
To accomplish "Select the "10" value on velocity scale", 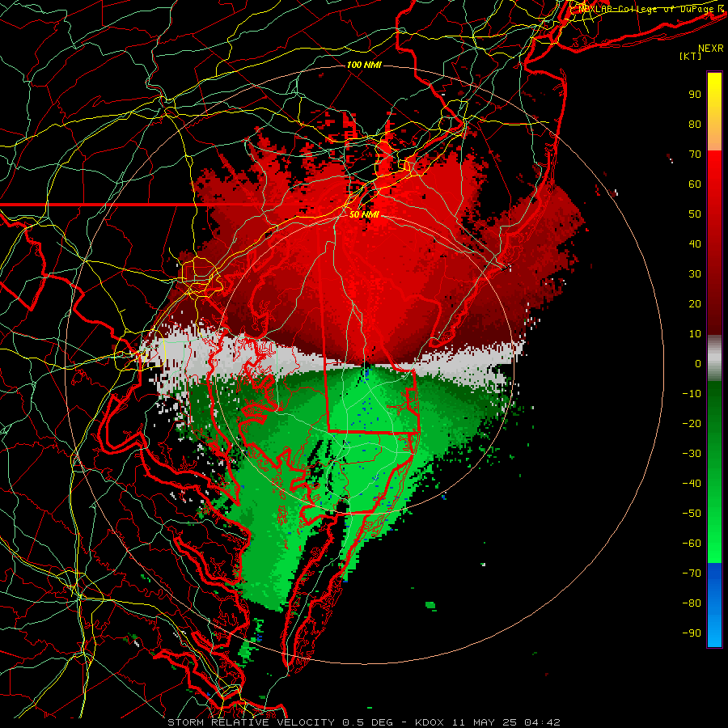I will click(695, 334).
